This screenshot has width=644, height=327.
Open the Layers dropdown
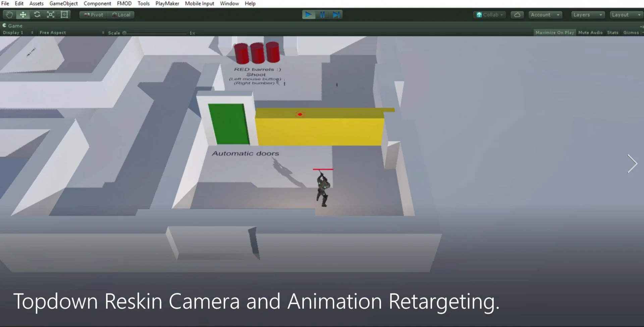[x=588, y=15]
